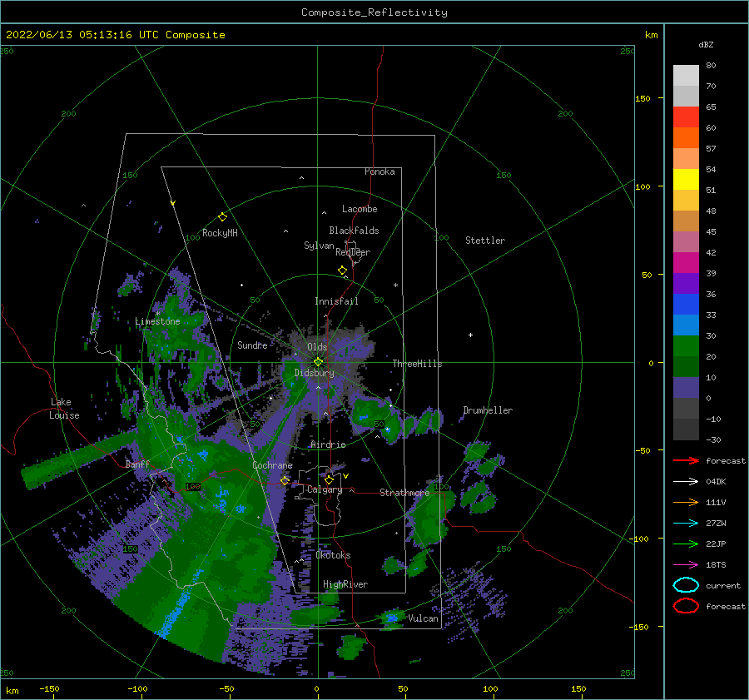Viewport: 749px width, 700px height.
Task: Click the Limestone label
Action: coord(157,321)
